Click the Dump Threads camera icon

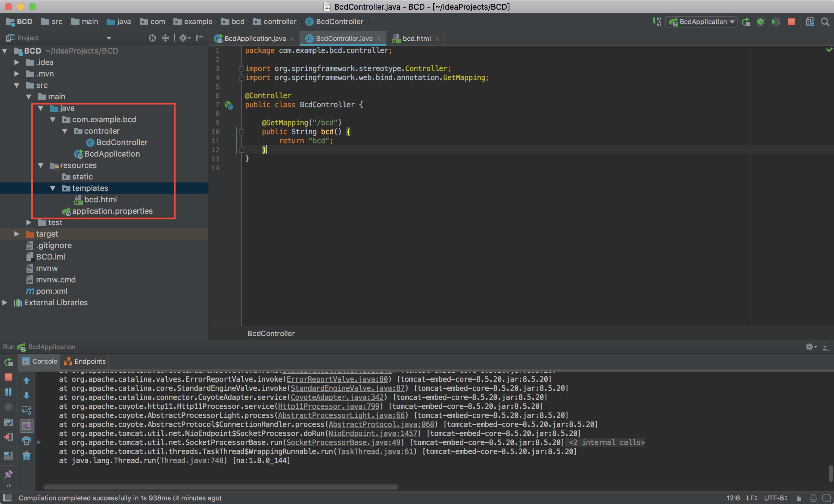pyautogui.click(x=8, y=422)
